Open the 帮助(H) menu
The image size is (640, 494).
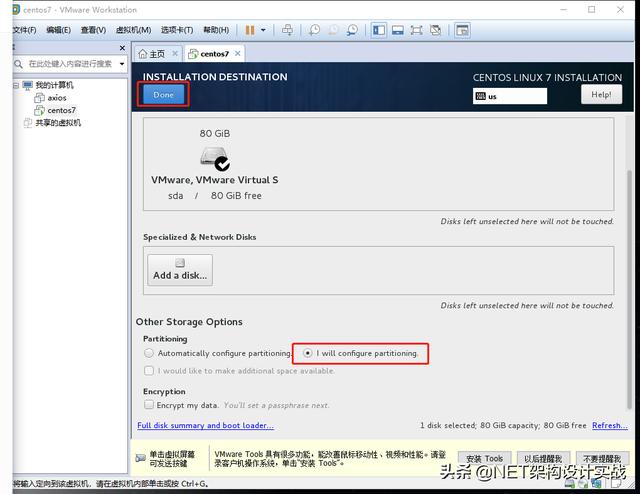coord(216,30)
